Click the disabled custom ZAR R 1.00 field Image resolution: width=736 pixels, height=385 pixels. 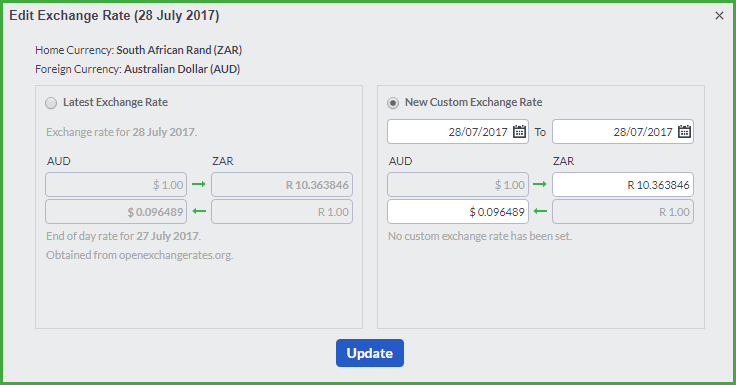point(623,212)
